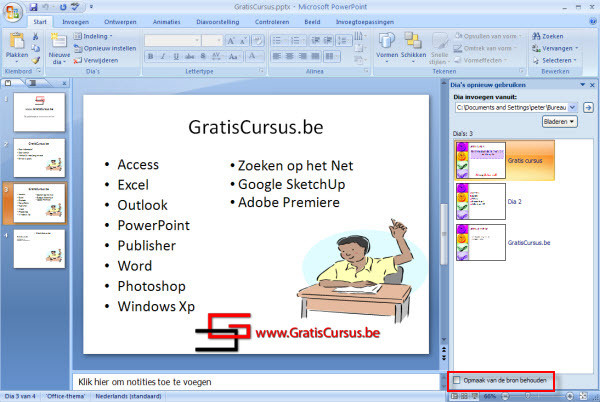Open the reuse slides pane options arrow
600x402 pixels.
[582, 85]
